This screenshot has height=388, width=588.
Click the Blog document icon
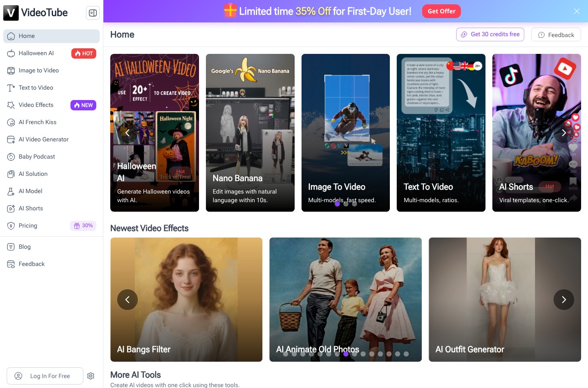pyautogui.click(x=11, y=247)
